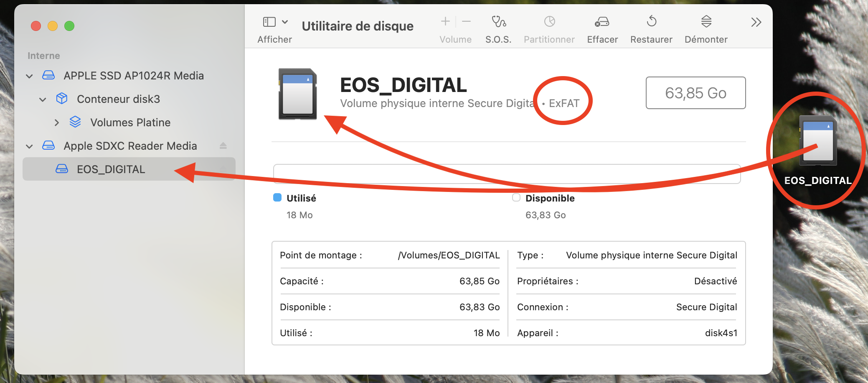Click the Restaurer toolbar label
Viewport: 868px width, 383px height.
652,39
